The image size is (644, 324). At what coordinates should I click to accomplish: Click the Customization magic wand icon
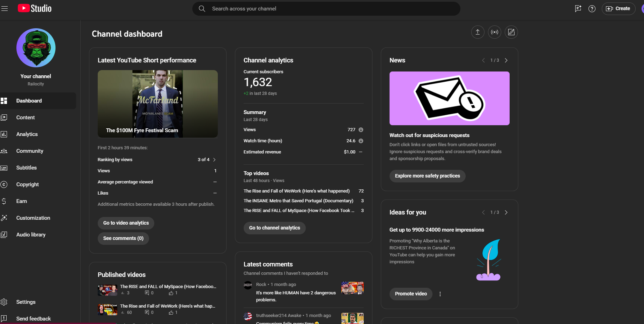(x=4, y=218)
